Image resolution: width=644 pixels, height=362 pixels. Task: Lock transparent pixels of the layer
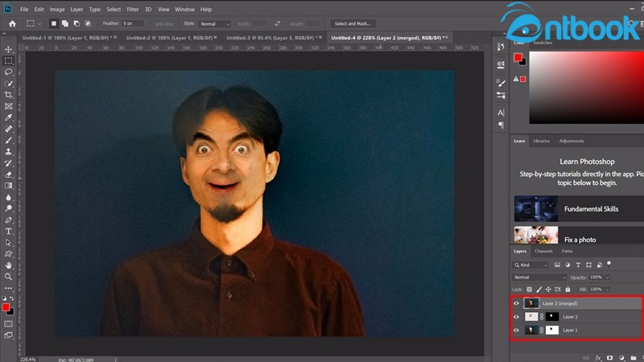click(530, 290)
